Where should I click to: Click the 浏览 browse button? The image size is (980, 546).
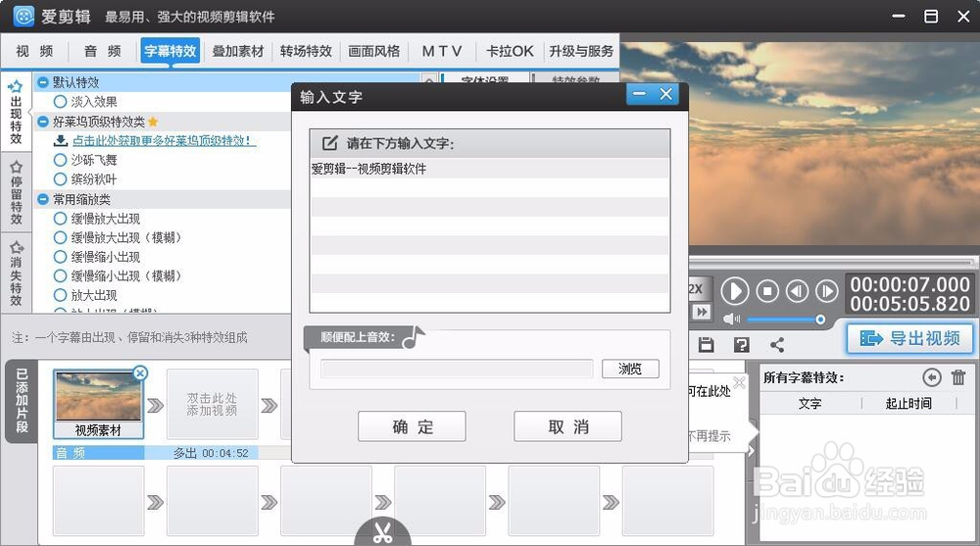[x=630, y=369]
